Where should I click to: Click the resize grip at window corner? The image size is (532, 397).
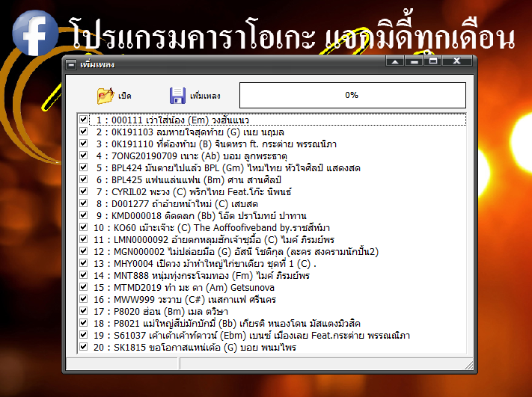[469, 365]
